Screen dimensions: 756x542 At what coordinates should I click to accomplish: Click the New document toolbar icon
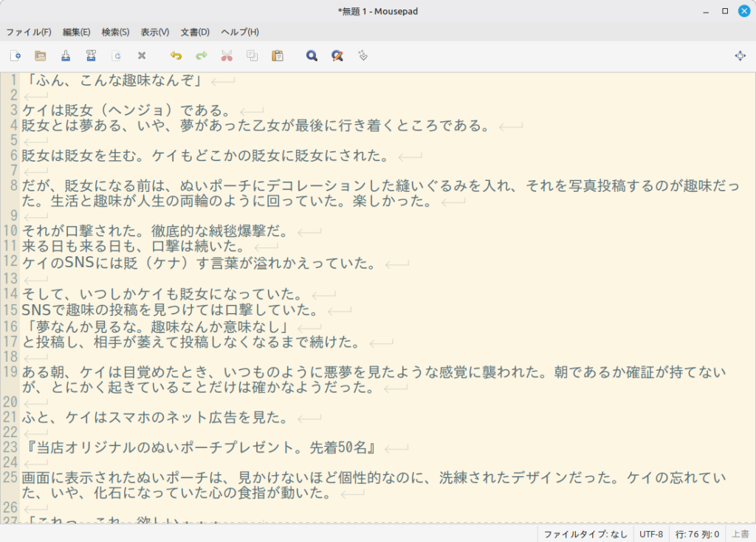[16, 55]
